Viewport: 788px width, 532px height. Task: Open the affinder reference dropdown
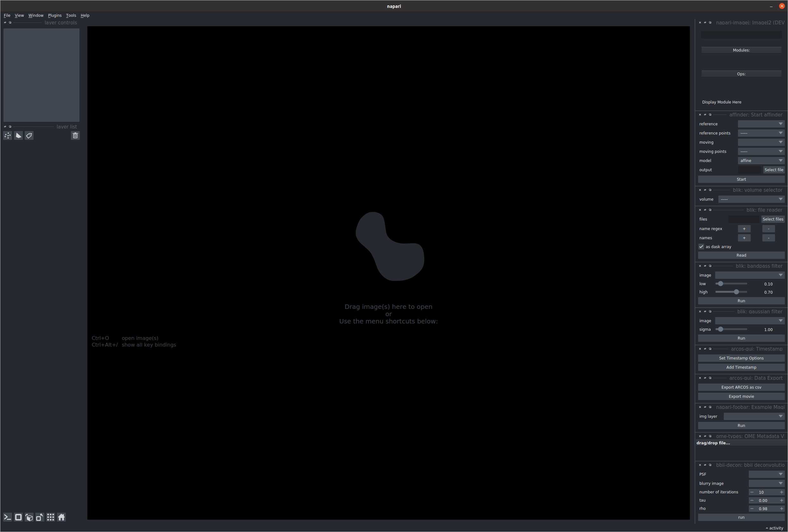[x=761, y=124]
